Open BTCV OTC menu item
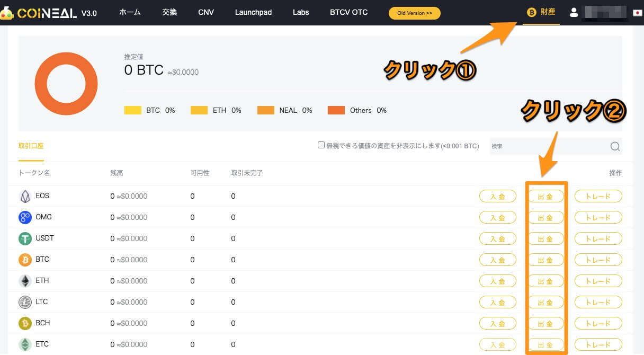 point(348,12)
